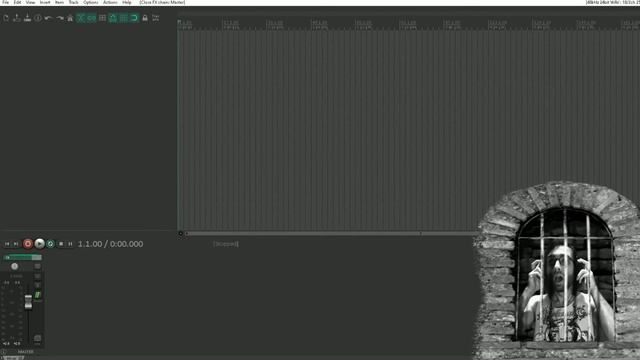Click the Save Project toolbar icon
The height and width of the screenshot is (360, 640).
(27, 18)
